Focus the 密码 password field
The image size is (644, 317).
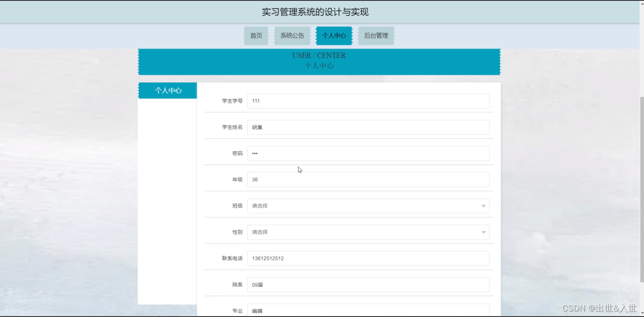pyautogui.click(x=368, y=153)
